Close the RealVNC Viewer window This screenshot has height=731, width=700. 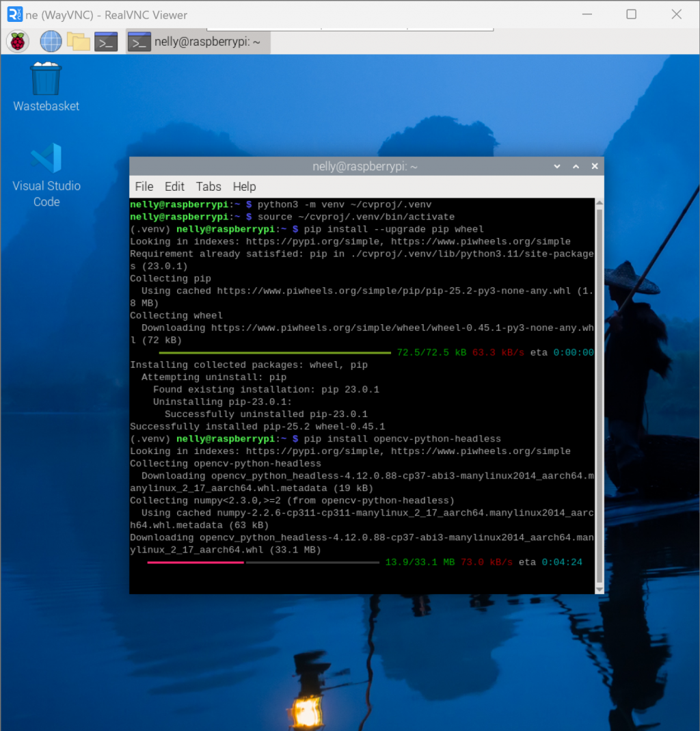pyautogui.click(x=677, y=14)
